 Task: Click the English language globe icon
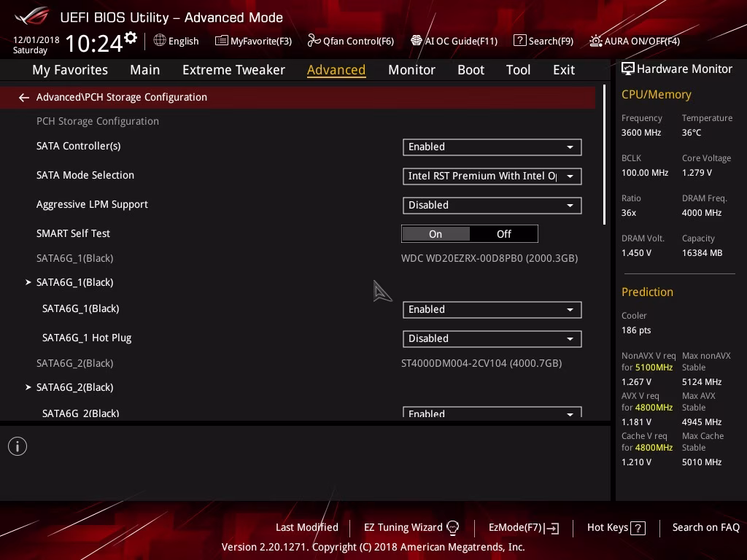tap(160, 41)
